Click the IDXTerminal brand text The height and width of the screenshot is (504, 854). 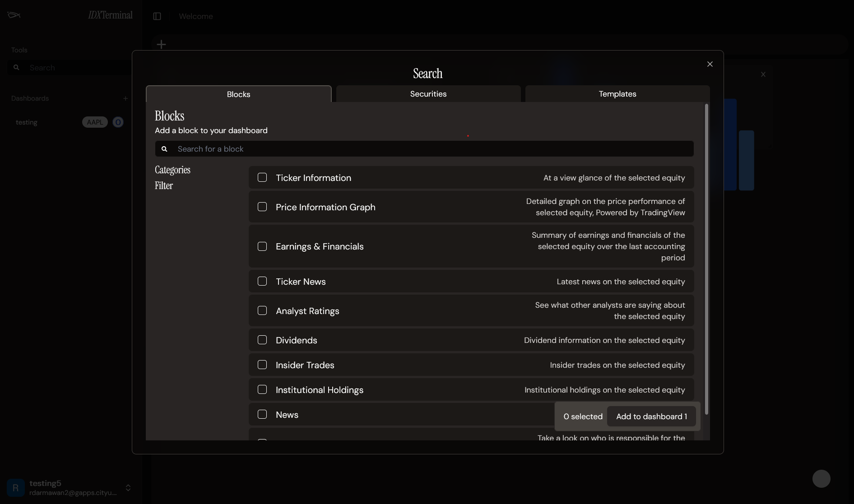[110, 15]
